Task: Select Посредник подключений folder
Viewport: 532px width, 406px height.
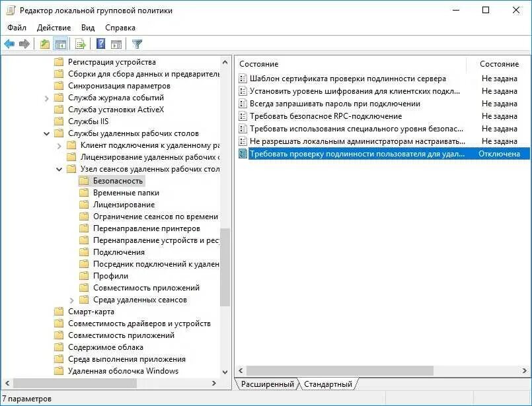Action: pos(156,264)
